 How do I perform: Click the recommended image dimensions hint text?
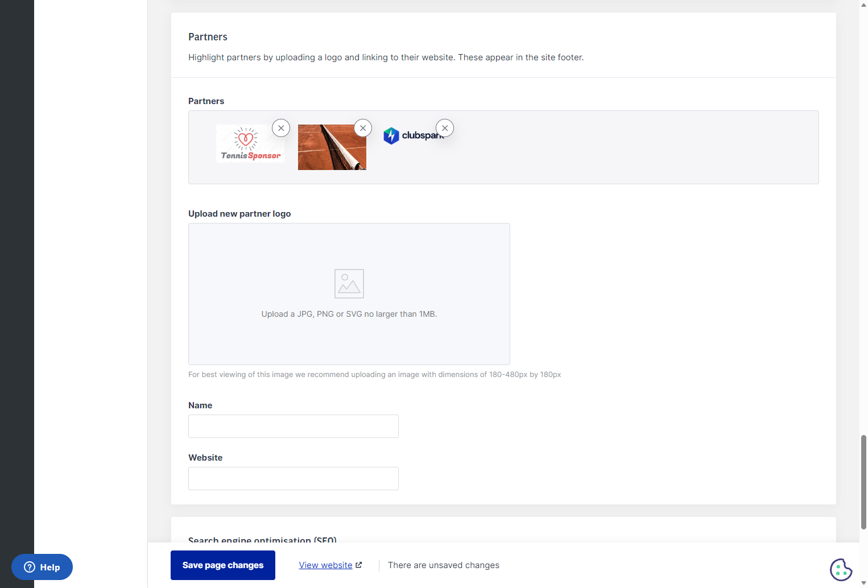(375, 375)
